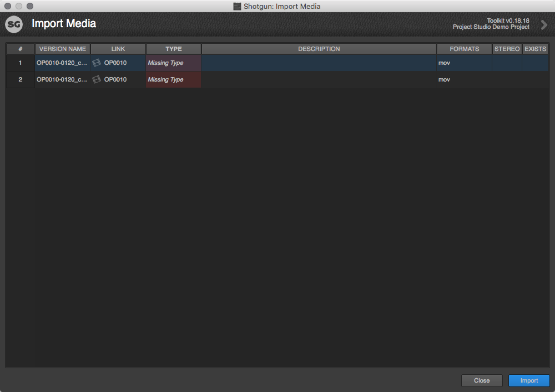
Task: Click the Toolkit v0.18.18 label
Action: pos(508,20)
